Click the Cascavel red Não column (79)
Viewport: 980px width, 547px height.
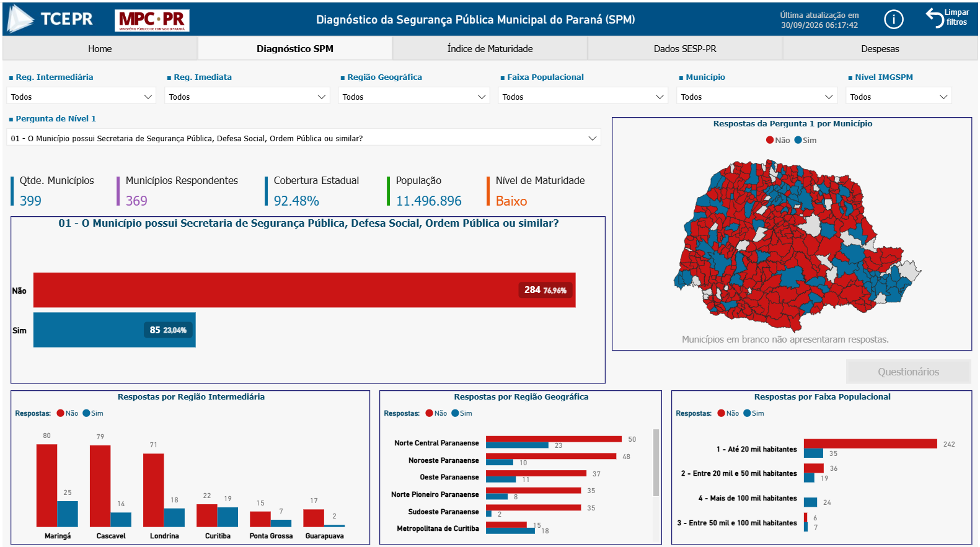point(100,486)
